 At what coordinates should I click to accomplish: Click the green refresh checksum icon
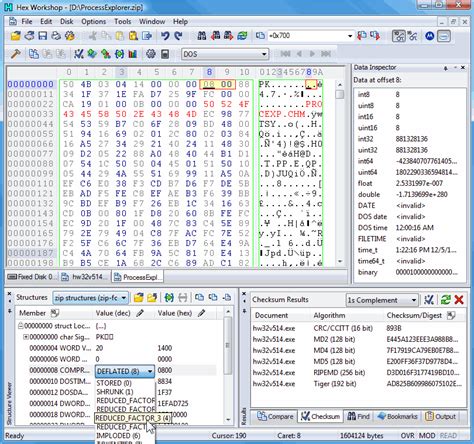tap(445, 300)
